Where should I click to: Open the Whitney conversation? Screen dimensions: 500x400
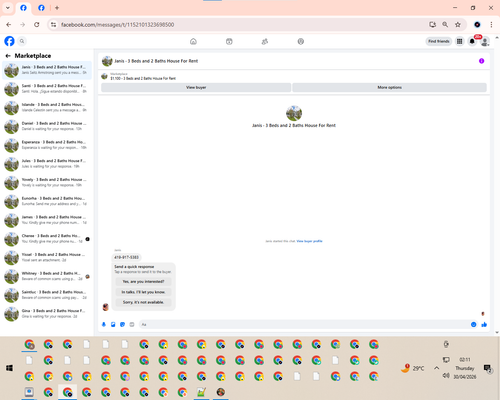pyautogui.click(x=47, y=276)
